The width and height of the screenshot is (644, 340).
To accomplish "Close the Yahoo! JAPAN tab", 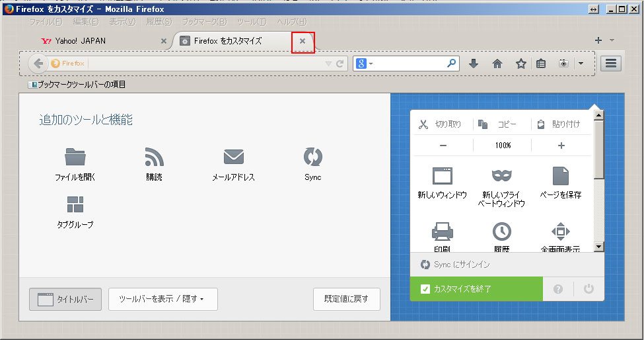I will pos(163,41).
